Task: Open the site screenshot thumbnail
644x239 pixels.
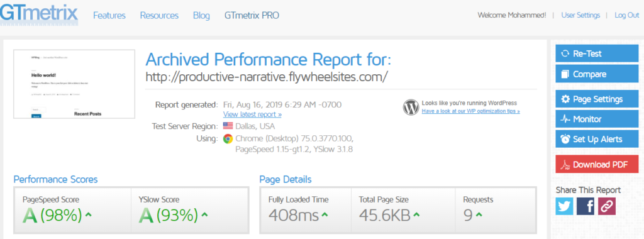Action: [74, 84]
